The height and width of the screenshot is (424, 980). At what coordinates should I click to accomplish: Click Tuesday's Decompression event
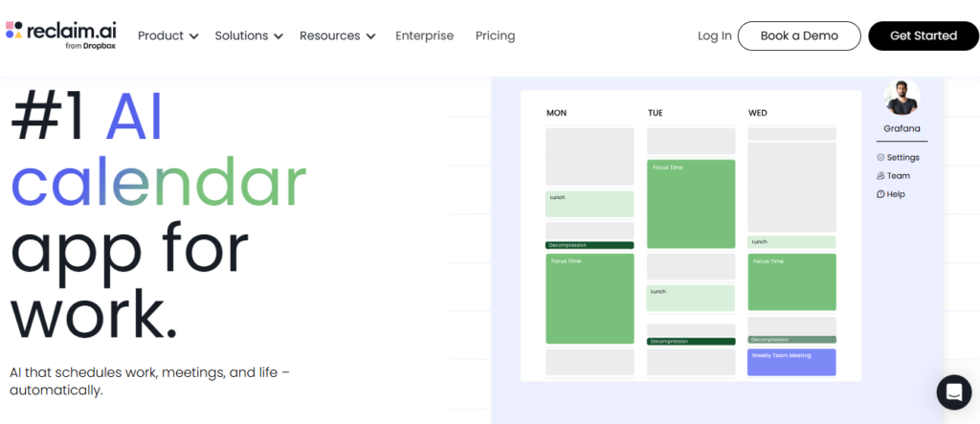point(691,342)
